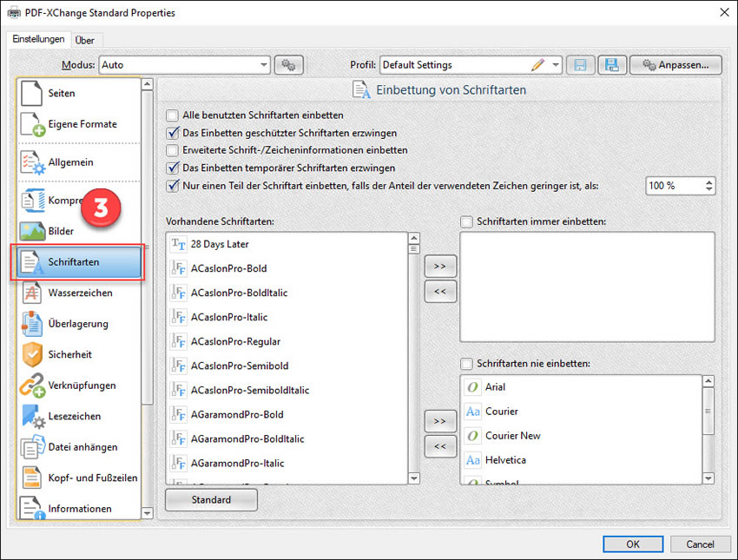Click the second save profile icon
The image size is (738, 560).
(612, 65)
